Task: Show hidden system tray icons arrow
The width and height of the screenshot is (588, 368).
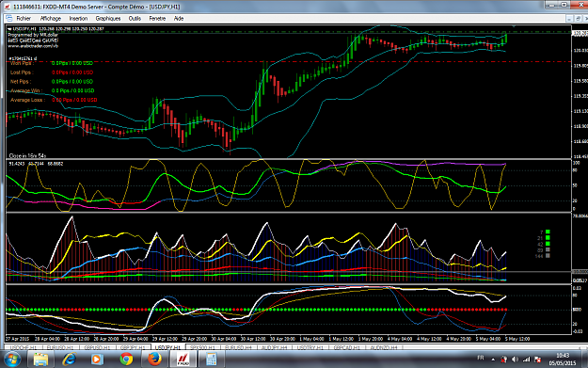Action: pos(493,360)
